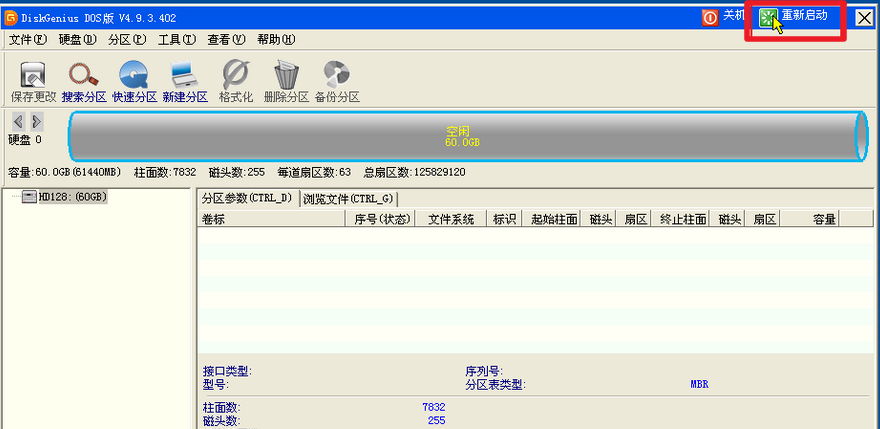
Task: Click the Volume Label (卷标) column header
Action: [x=271, y=219]
